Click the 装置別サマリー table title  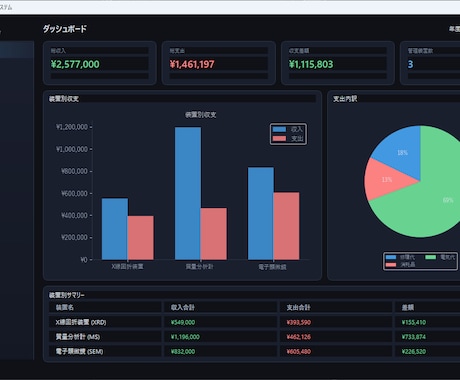point(67,295)
